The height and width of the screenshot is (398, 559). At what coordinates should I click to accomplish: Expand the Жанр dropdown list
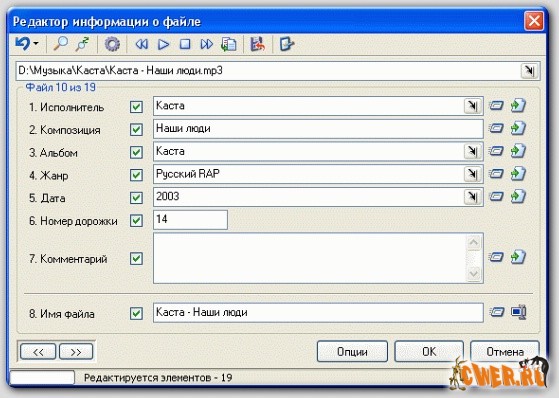coord(472,174)
